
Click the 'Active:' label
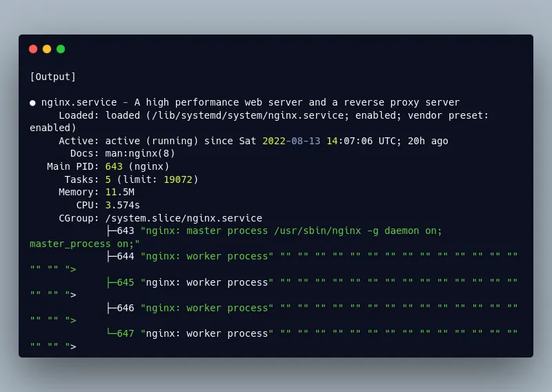click(x=79, y=141)
